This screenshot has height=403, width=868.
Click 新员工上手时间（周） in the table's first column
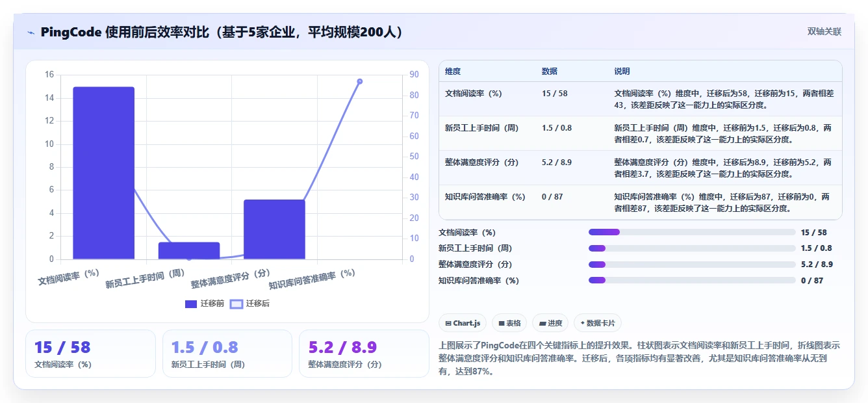coord(482,128)
